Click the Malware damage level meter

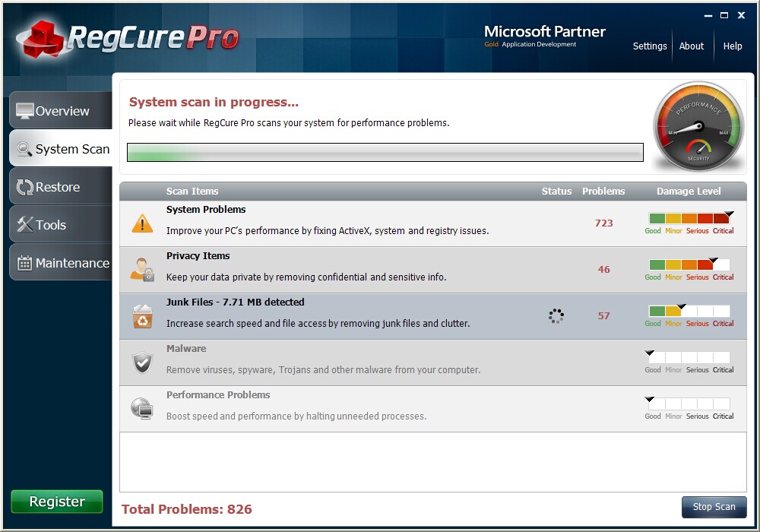689,357
